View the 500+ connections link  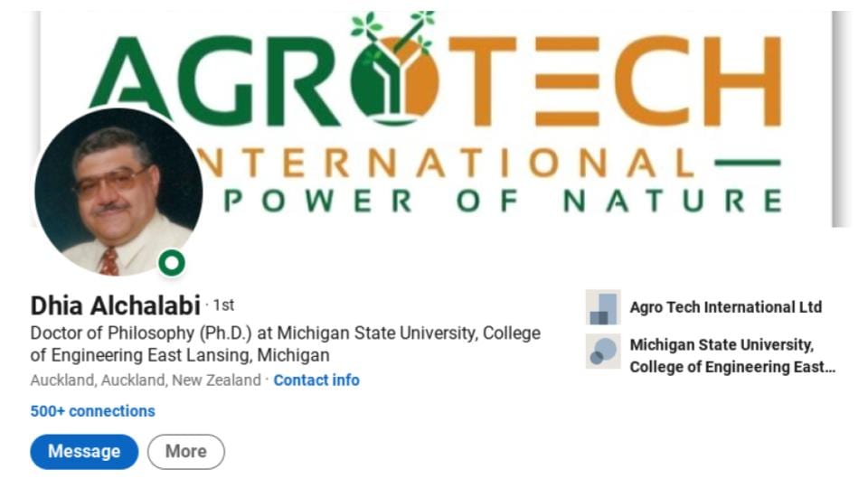(92, 411)
